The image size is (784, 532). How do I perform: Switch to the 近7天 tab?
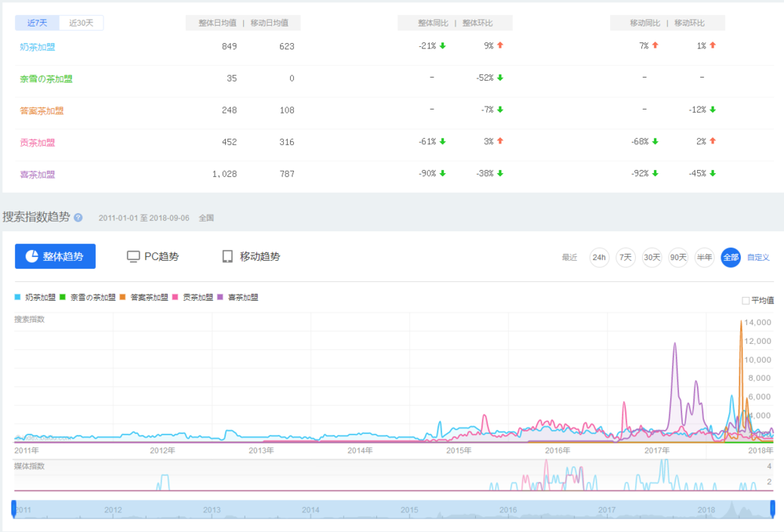click(x=37, y=23)
